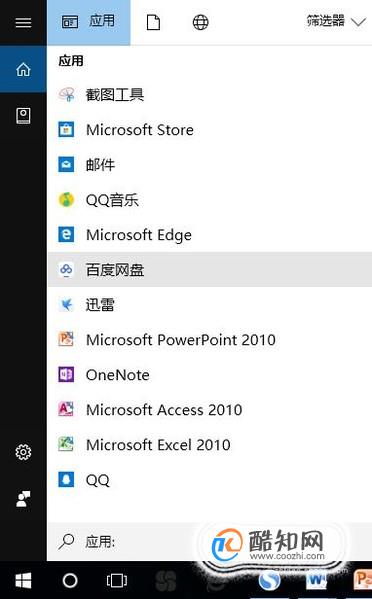This screenshot has height=599, width=372.
Task: Open Microsoft PowerPoint 2010
Action: point(209,340)
